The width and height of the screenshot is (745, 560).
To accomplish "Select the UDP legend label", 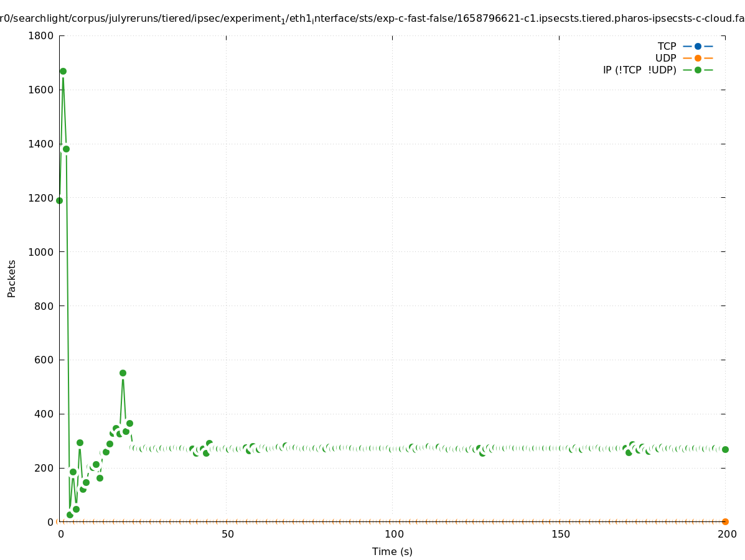I will click(665, 58).
